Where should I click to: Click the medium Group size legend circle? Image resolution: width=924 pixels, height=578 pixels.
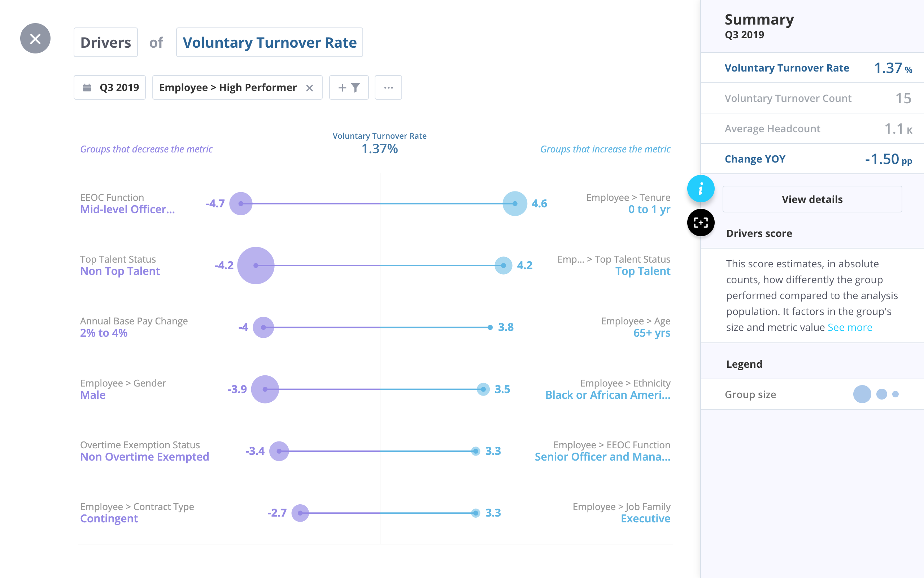[881, 394]
